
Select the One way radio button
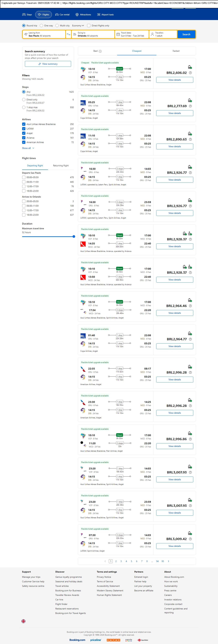click(x=42, y=26)
